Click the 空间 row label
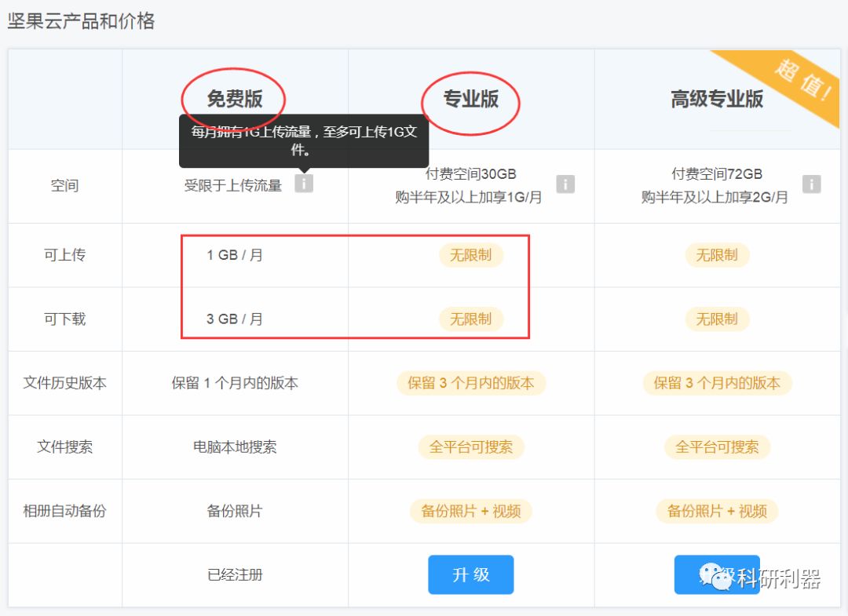The width and height of the screenshot is (848, 616). [65, 185]
